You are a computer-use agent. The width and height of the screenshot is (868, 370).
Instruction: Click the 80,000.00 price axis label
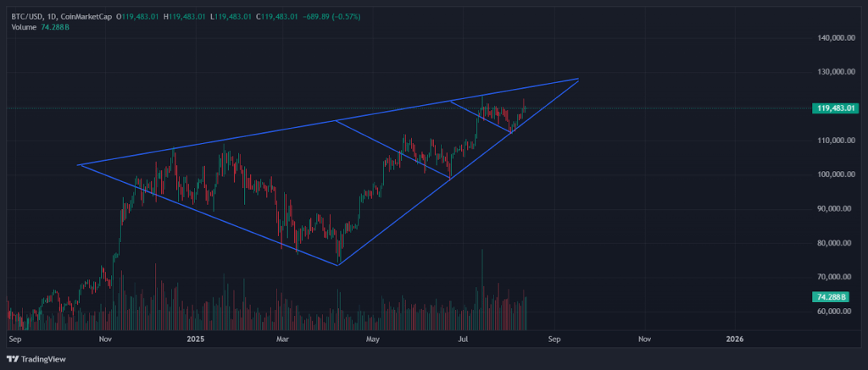pyautogui.click(x=834, y=243)
